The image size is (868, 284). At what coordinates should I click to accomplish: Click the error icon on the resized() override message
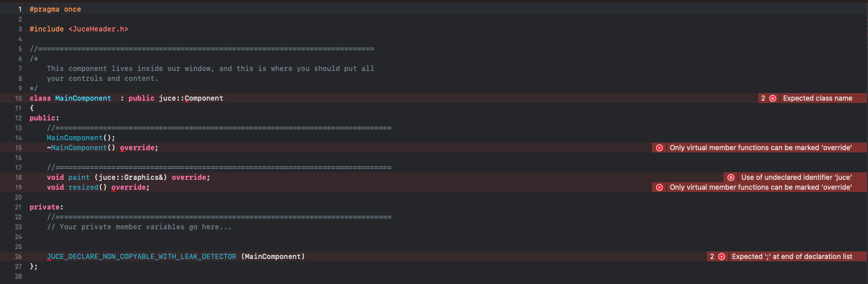click(659, 187)
